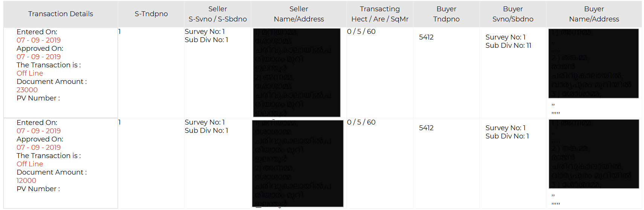Click redacted buyer address in the 12000 transaction row
The height and width of the screenshot is (210, 644).
coord(594,154)
